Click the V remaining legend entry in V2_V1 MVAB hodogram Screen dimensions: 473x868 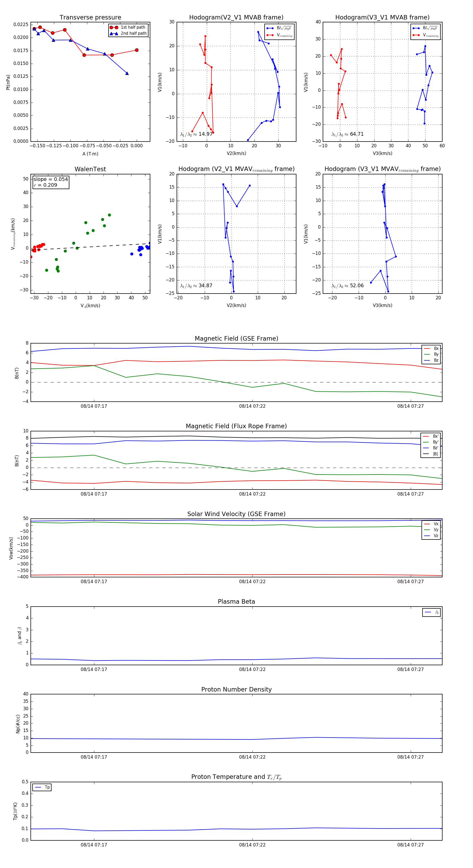pyautogui.click(x=279, y=35)
